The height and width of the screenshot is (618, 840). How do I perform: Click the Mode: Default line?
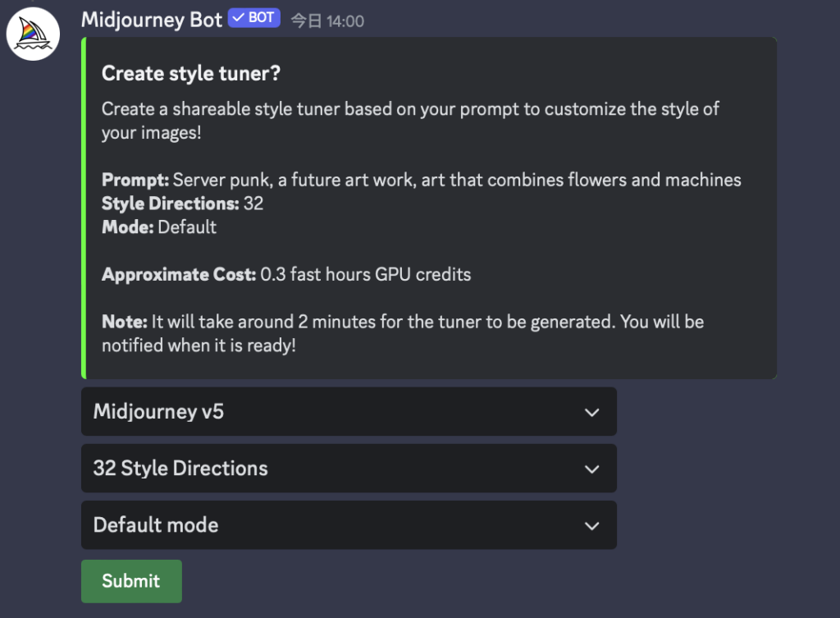point(159,227)
